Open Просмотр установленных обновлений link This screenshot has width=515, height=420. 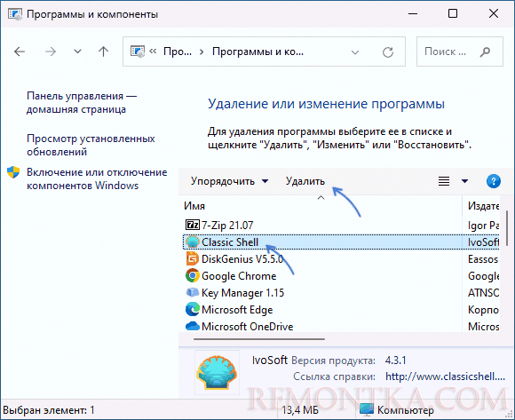[x=91, y=145]
